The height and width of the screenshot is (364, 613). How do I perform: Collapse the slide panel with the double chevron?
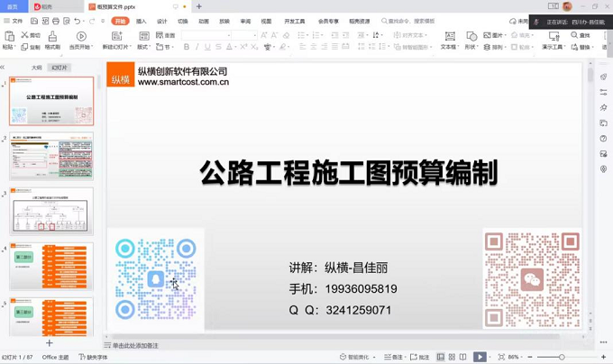3,68
